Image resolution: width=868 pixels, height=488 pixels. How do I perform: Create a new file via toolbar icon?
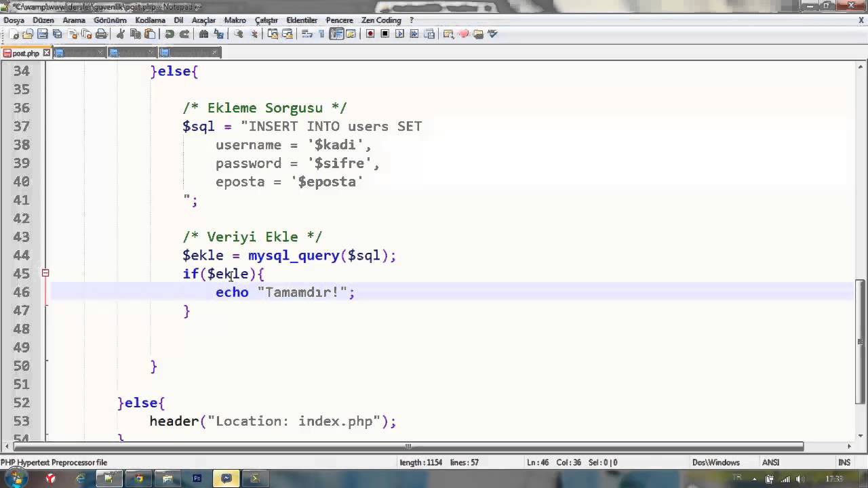[x=14, y=34]
